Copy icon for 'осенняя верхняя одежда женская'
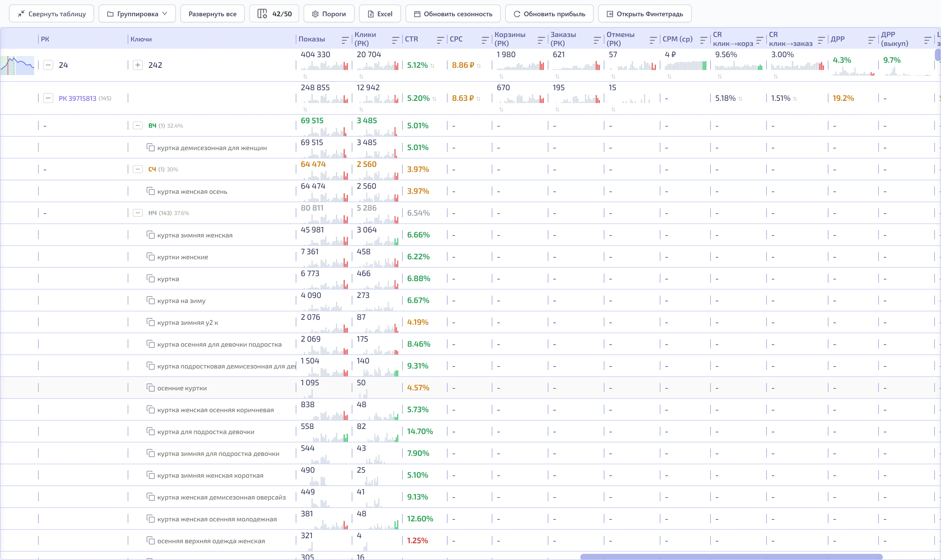This screenshot has height=560, width=941. pyautogui.click(x=151, y=541)
